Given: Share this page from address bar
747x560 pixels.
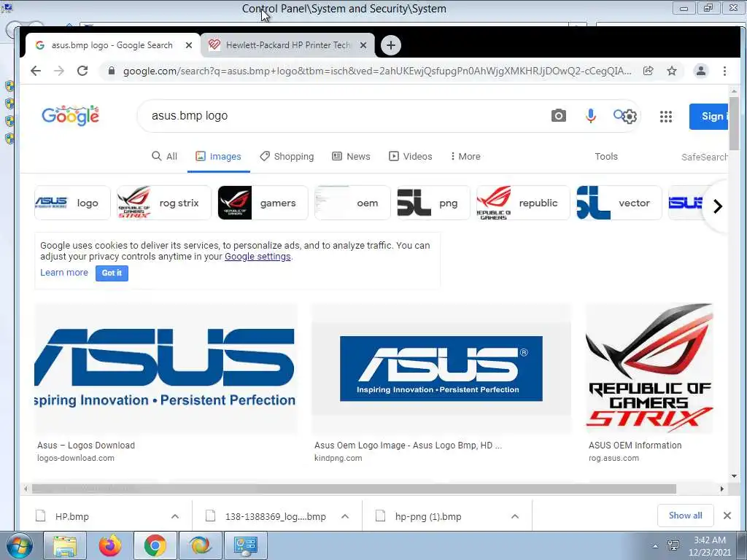Looking at the screenshot, I should (648, 71).
